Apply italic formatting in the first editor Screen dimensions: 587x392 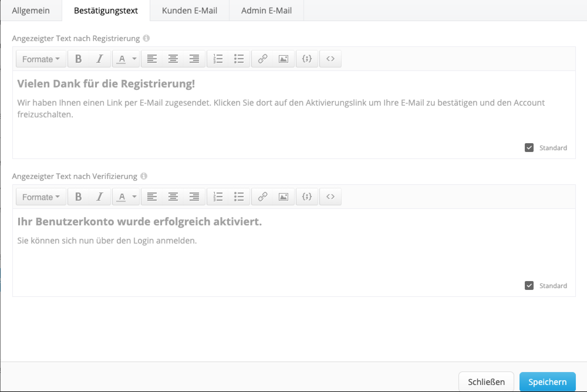pos(100,59)
